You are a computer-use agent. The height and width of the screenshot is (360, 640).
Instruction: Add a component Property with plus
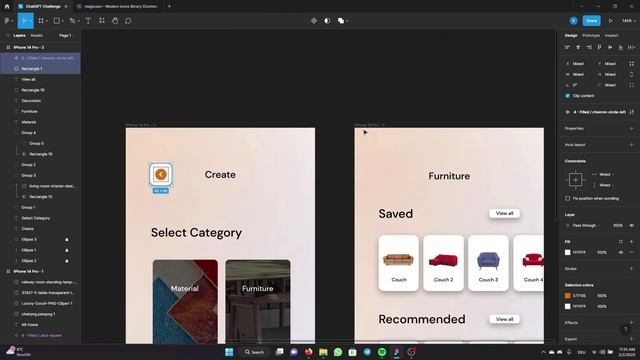point(631,128)
